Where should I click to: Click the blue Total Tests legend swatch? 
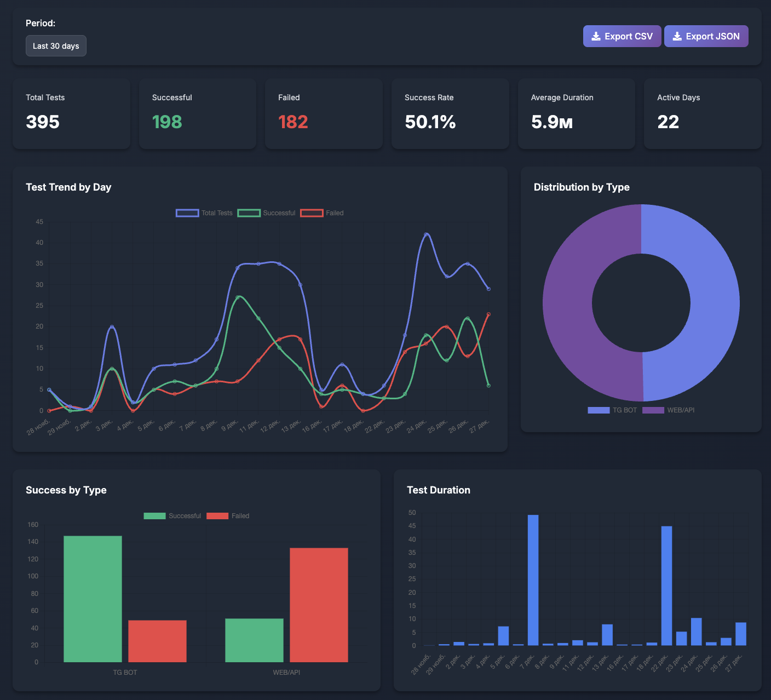point(187,213)
